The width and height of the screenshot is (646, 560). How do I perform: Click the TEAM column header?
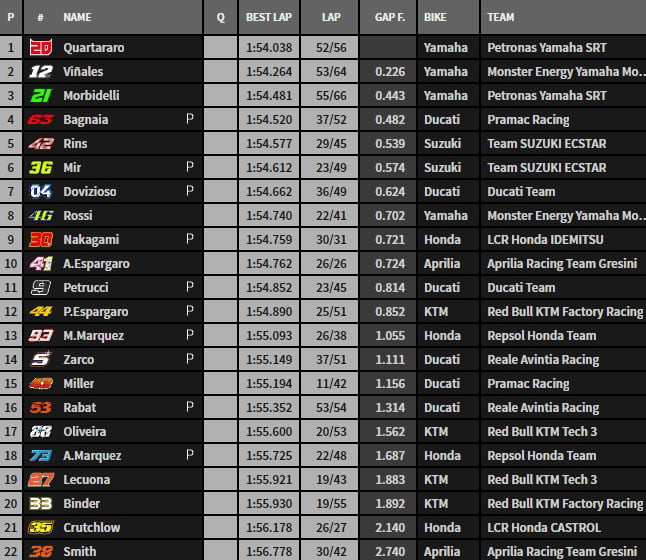501,18
